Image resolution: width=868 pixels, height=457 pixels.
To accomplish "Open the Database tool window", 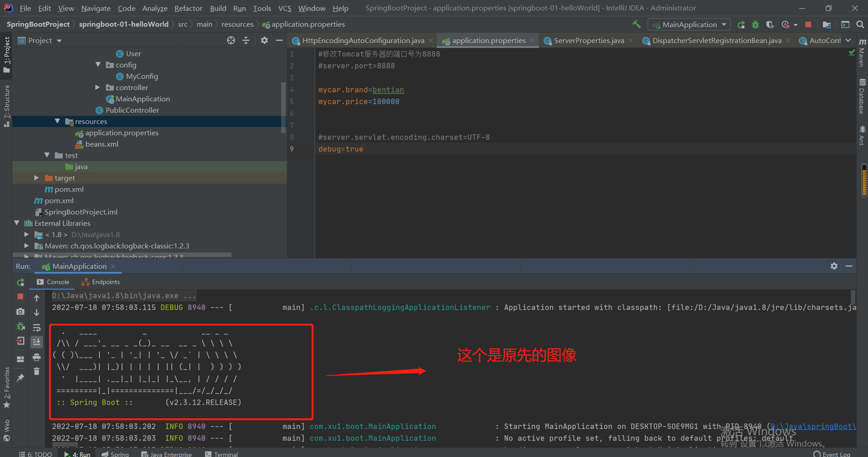I will pos(862,96).
